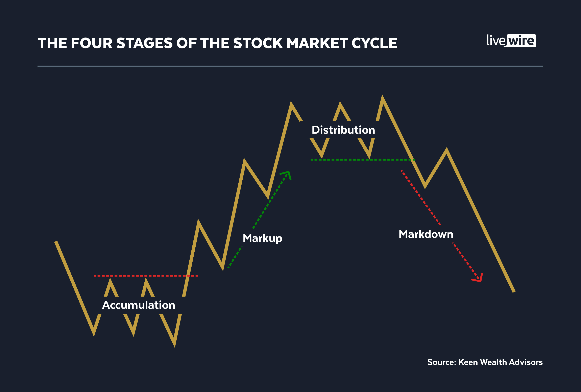
Task: Click the Keen Wealth Advisors source text
Action: point(485,362)
